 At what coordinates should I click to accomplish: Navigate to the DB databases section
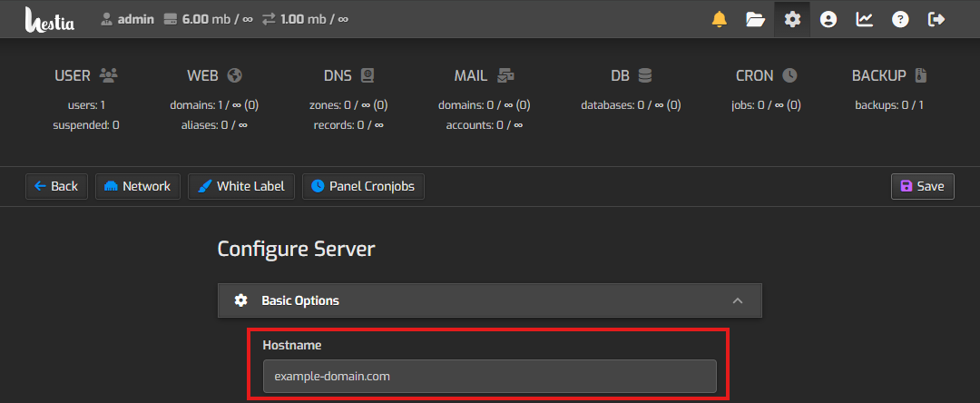(x=631, y=76)
